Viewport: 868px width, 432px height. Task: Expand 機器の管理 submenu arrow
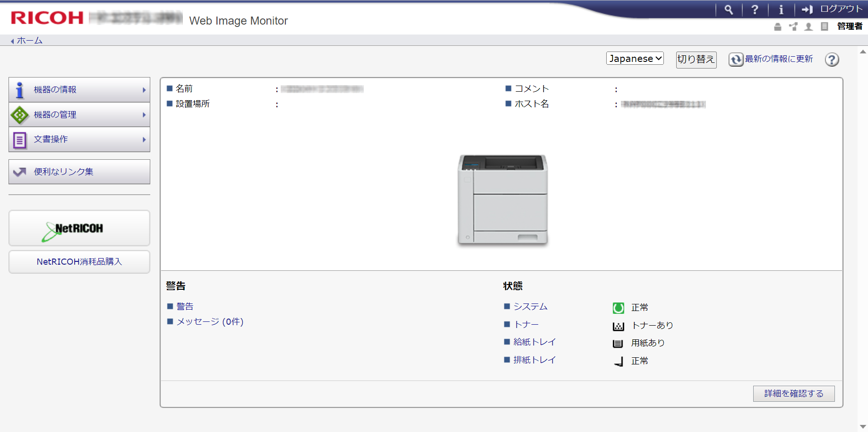(144, 115)
